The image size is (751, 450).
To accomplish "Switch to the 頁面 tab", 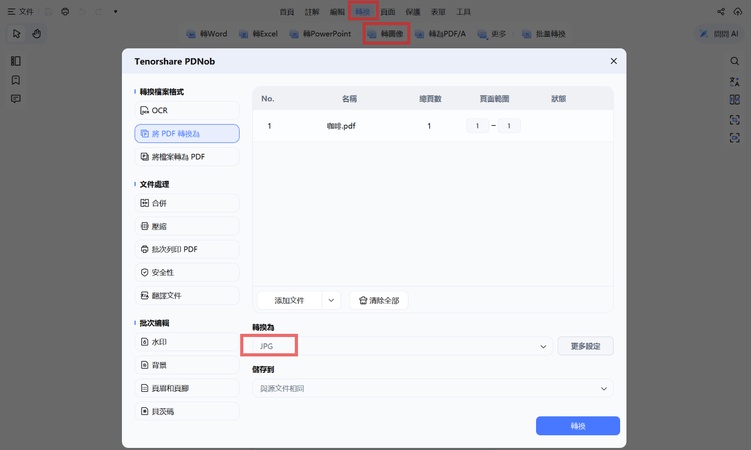I will pyautogui.click(x=388, y=12).
